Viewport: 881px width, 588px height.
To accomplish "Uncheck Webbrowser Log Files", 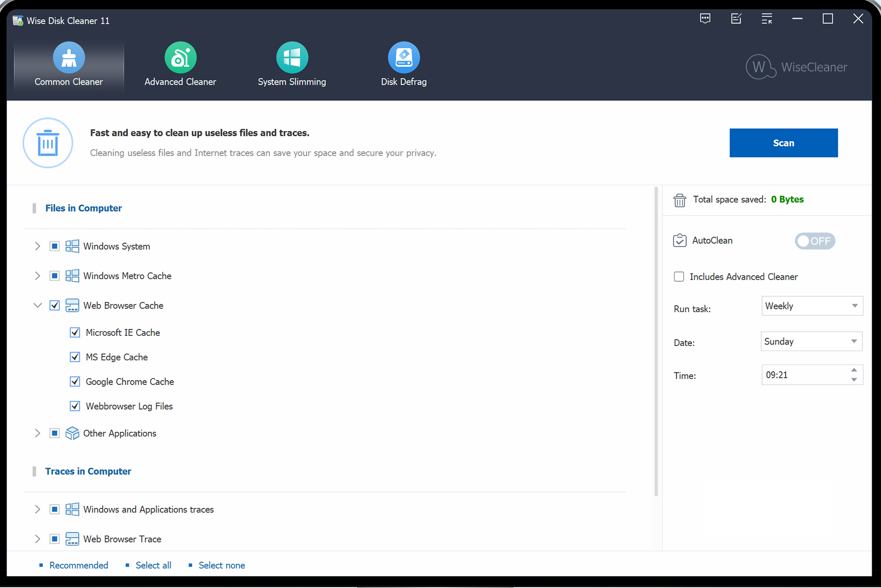I will (x=75, y=406).
